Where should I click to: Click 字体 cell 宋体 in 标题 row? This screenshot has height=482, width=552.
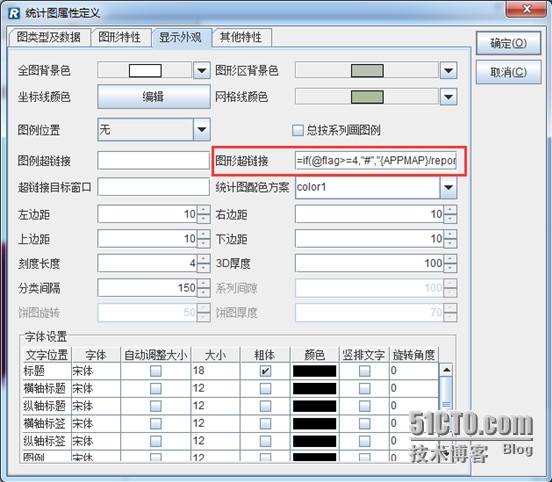tap(96, 371)
